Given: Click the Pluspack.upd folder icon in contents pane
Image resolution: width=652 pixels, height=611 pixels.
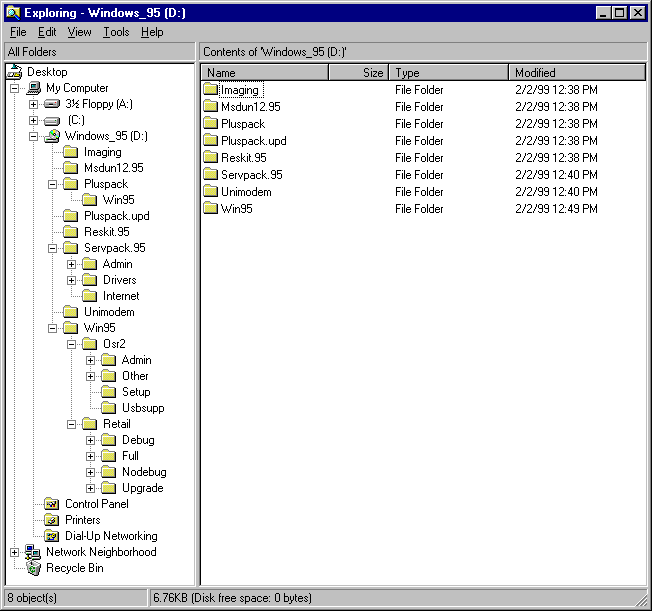Looking at the screenshot, I should tap(211, 140).
